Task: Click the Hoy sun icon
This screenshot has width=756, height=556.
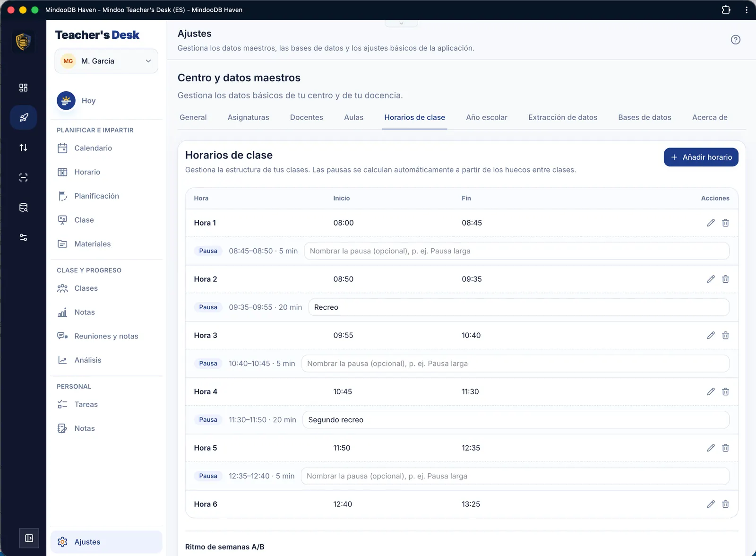Action: [66, 101]
